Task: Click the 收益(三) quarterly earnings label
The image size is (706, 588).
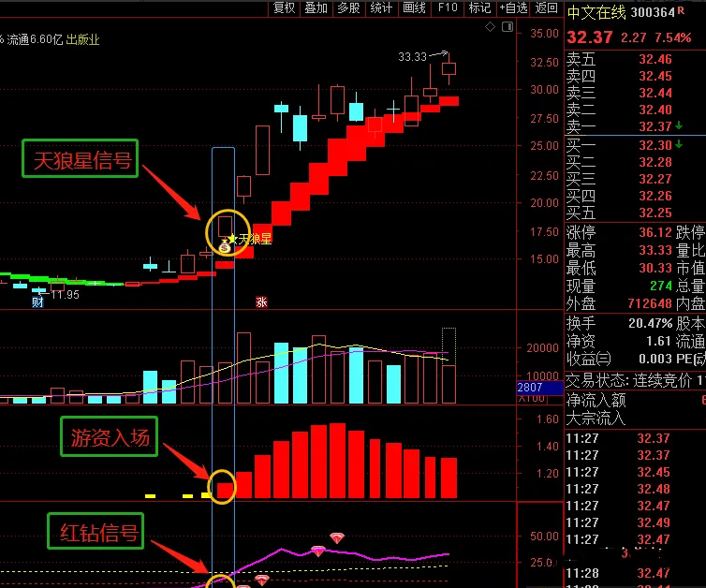Action: (588, 358)
